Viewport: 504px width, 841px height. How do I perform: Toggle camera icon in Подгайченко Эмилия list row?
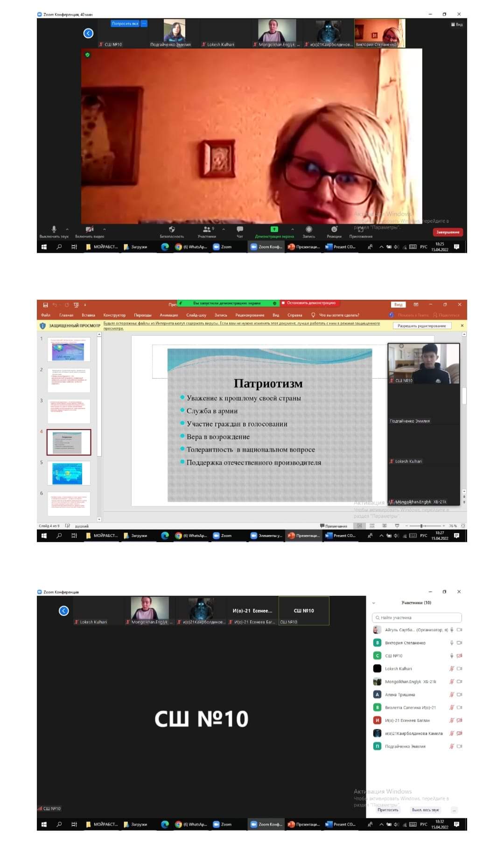(x=460, y=746)
